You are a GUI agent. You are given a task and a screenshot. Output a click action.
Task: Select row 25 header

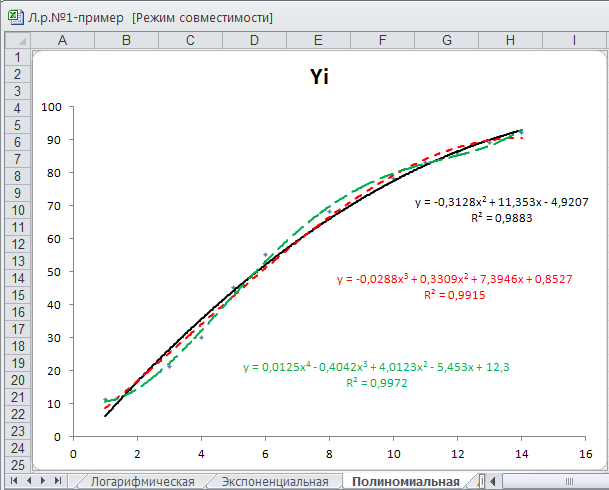[17, 465]
